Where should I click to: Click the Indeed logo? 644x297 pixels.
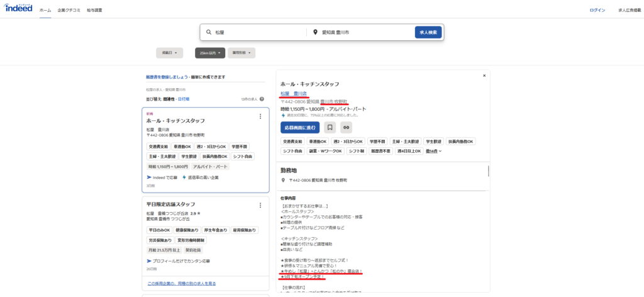tap(18, 8)
